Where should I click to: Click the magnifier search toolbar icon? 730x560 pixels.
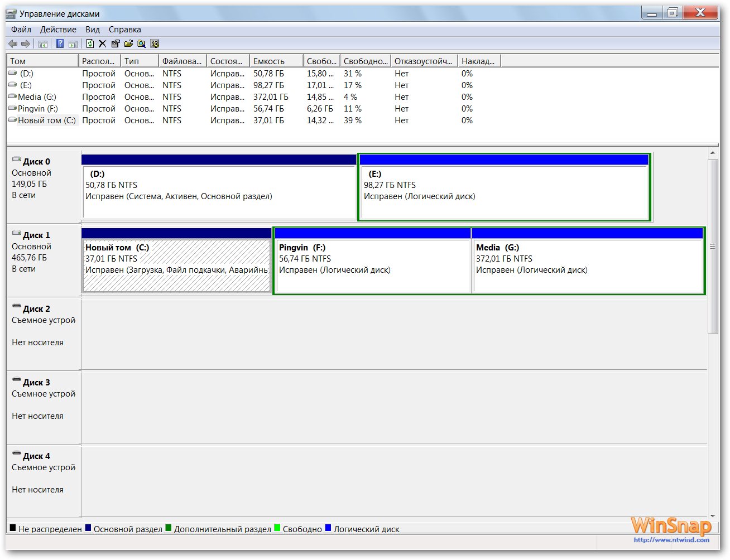141,44
